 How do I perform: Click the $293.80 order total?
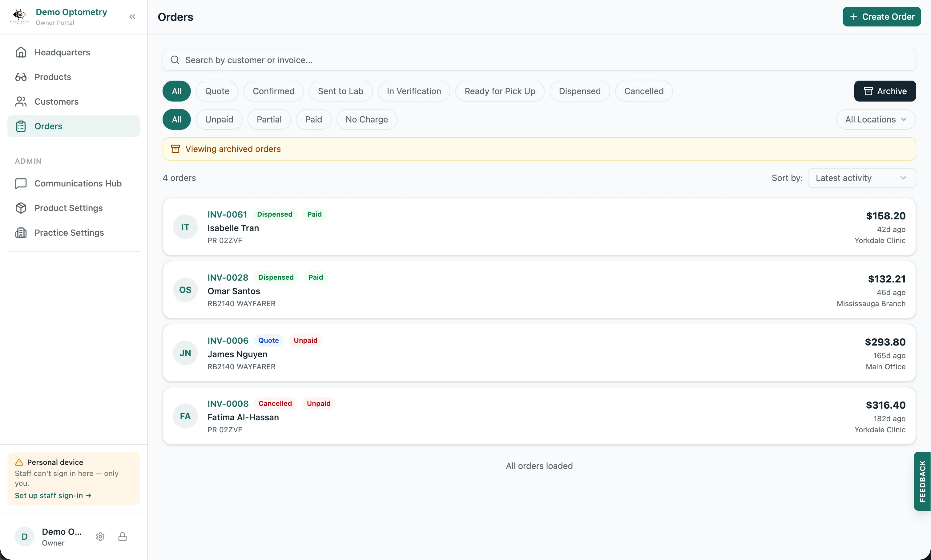(885, 342)
